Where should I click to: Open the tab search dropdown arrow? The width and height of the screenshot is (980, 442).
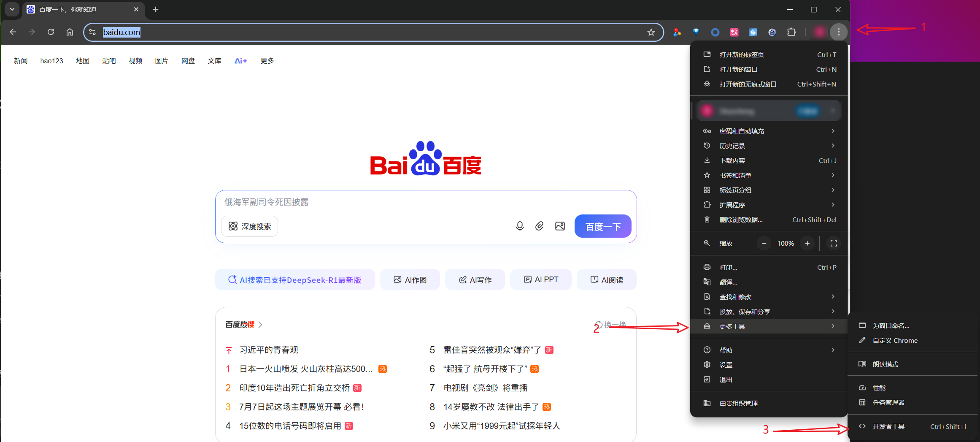coord(12,9)
